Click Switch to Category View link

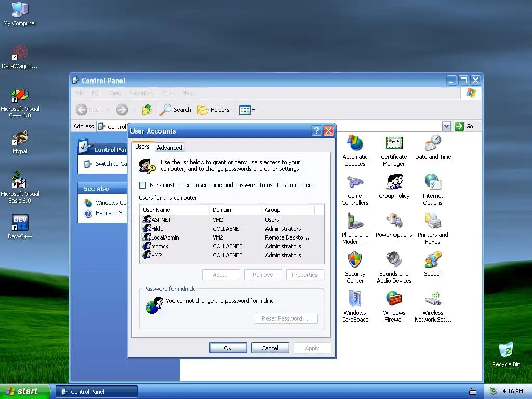tap(105, 164)
